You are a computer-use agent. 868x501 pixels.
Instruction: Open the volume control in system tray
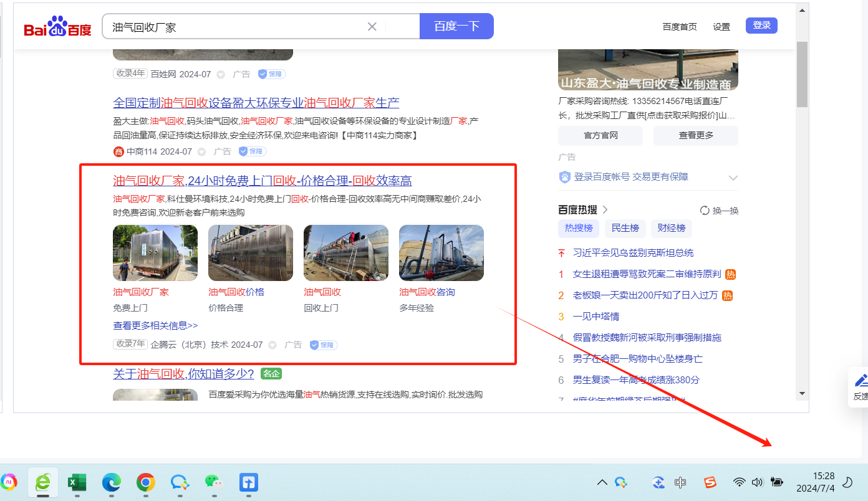(x=758, y=482)
